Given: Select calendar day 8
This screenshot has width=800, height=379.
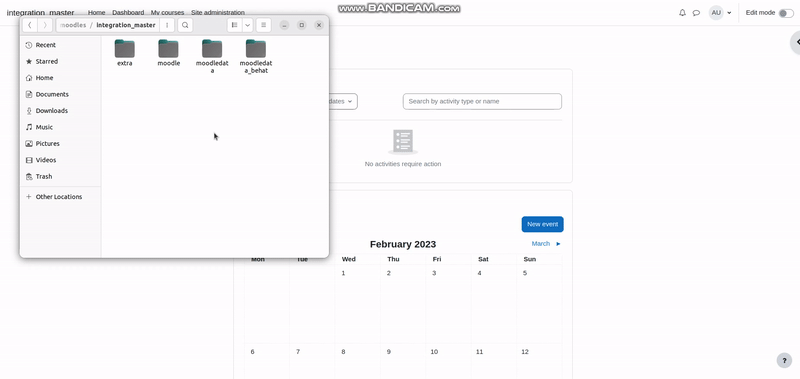Looking at the screenshot, I should (x=343, y=352).
